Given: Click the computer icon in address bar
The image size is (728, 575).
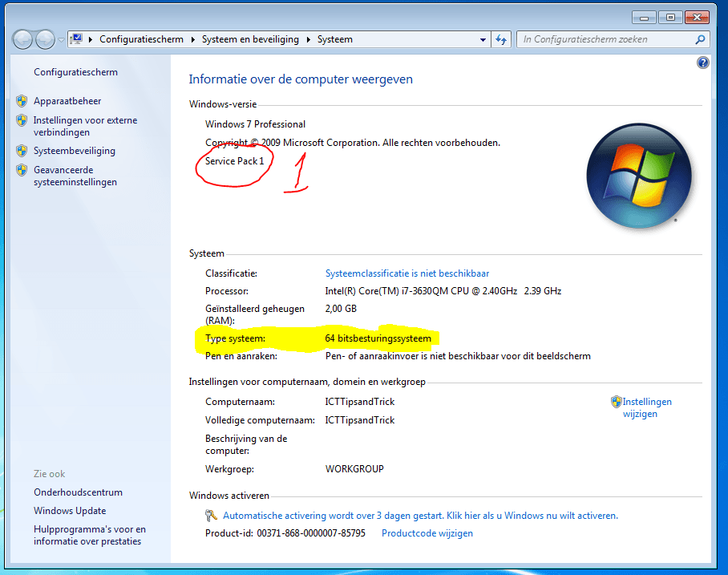Looking at the screenshot, I should tap(77, 39).
